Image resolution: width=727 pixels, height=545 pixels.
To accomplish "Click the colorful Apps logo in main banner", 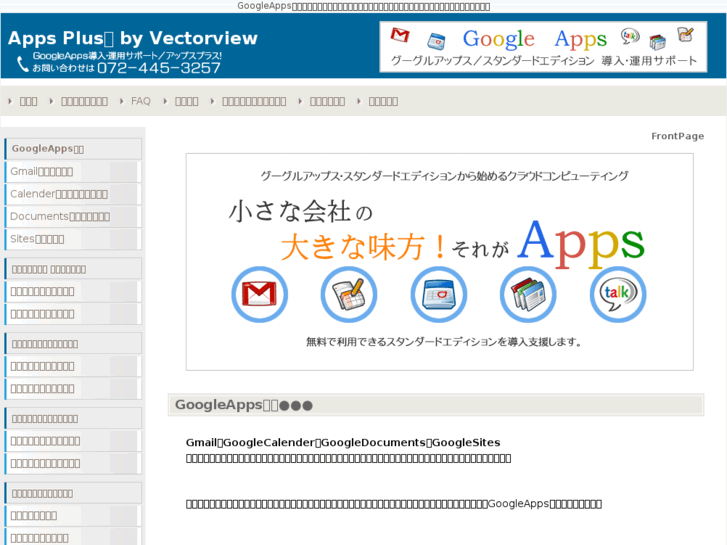I will (x=581, y=243).
